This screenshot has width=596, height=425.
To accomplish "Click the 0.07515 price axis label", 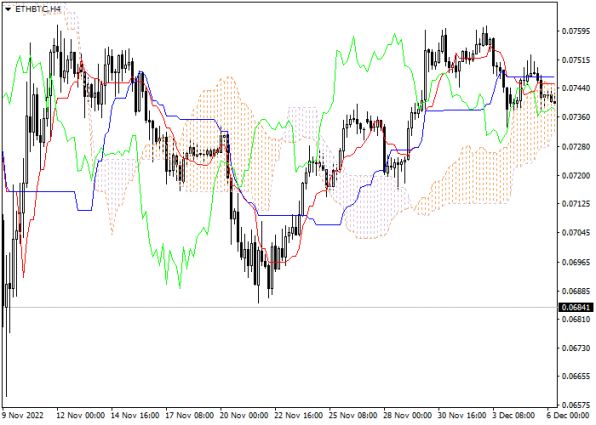I will 576,60.
